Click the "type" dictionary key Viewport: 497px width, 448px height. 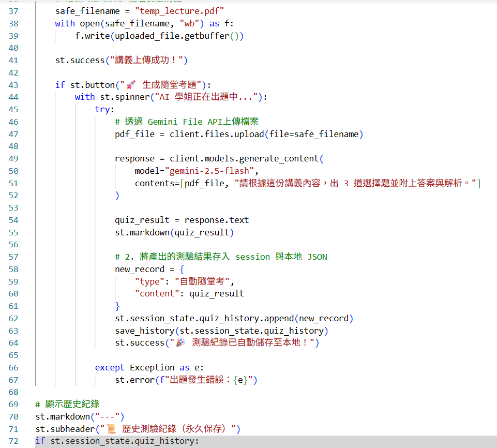tap(149, 281)
